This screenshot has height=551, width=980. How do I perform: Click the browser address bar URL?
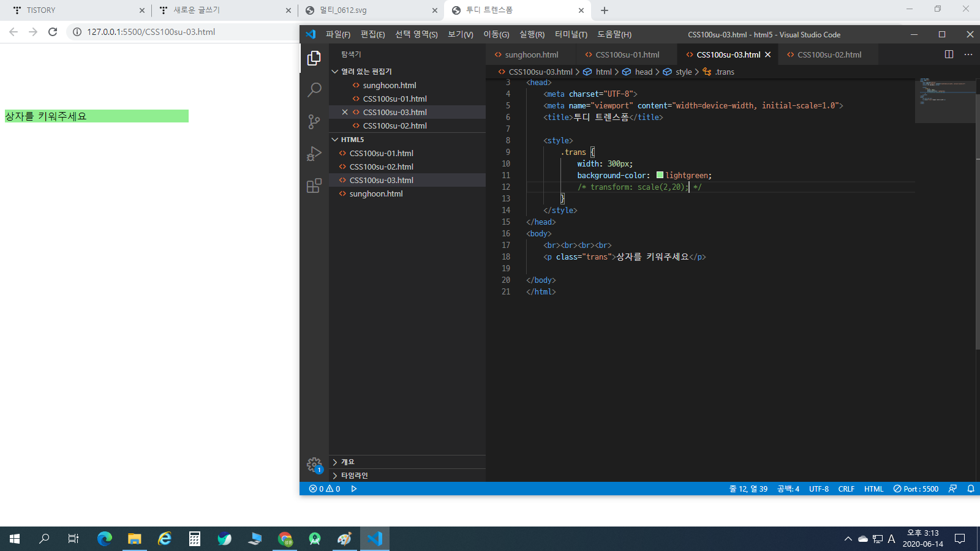(x=151, y=32)
